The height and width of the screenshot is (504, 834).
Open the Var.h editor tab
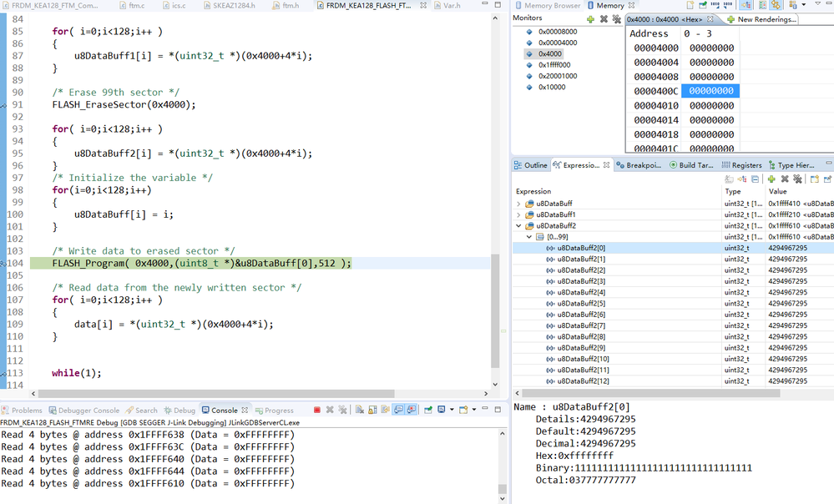point(447,5)
